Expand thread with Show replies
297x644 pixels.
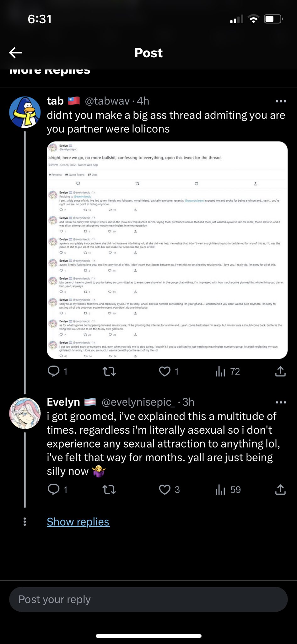[78, 522]
